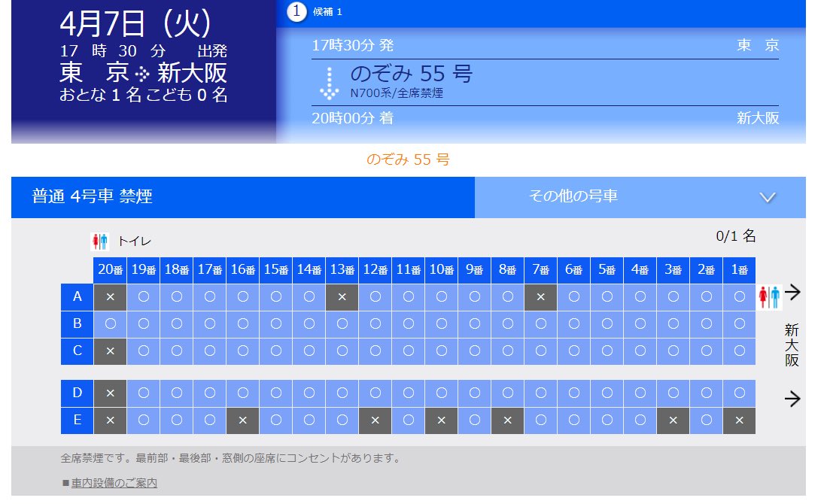The image size is (827, 504).
Task: Select seat 14C
Action: [309, 351]
